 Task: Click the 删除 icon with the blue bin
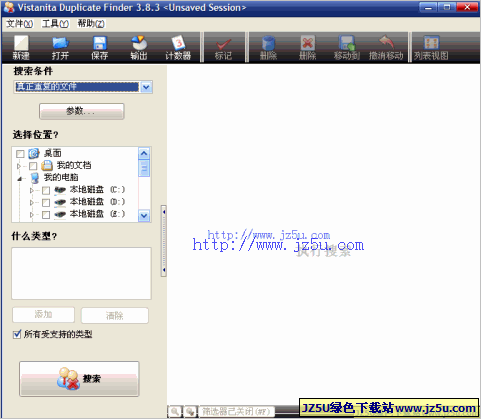pyautogui.click(x=268, y=43)
